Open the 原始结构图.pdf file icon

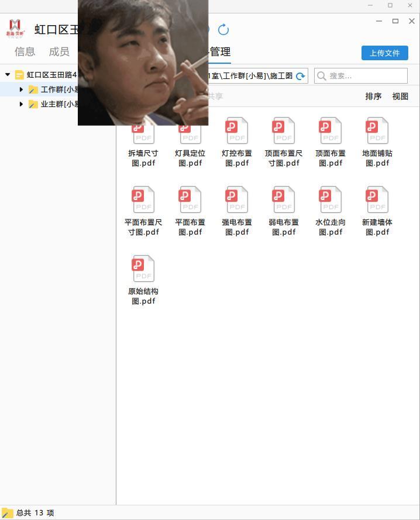143,269
